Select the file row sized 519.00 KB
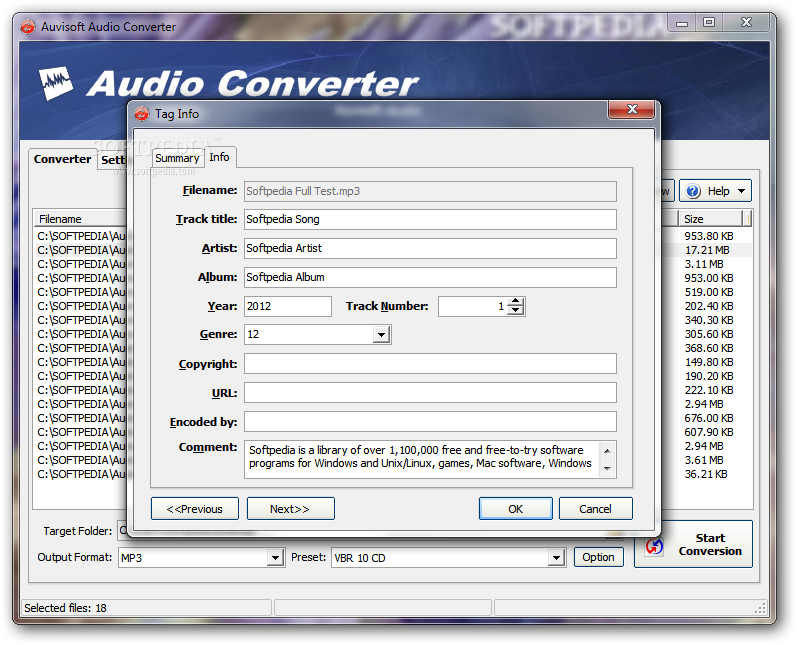Viewport: 797px width, 645px height. 709,292
